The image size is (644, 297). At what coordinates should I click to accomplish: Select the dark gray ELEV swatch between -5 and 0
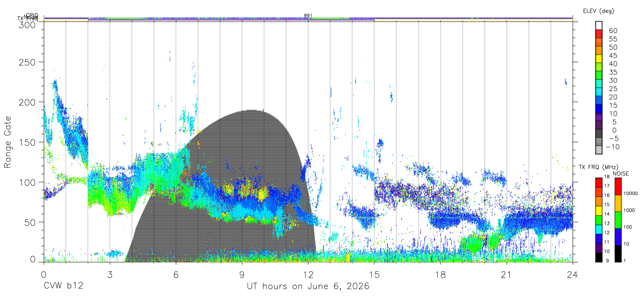point(599,134)
